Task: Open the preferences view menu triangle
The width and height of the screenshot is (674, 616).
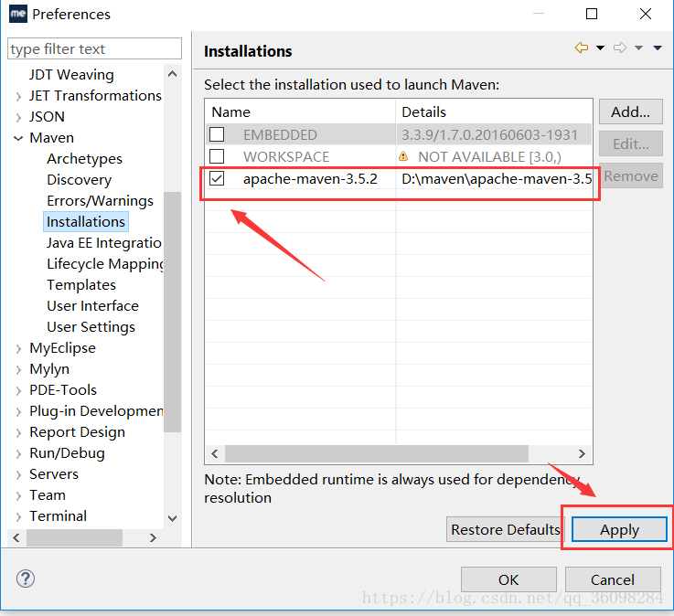Action: 658,48
